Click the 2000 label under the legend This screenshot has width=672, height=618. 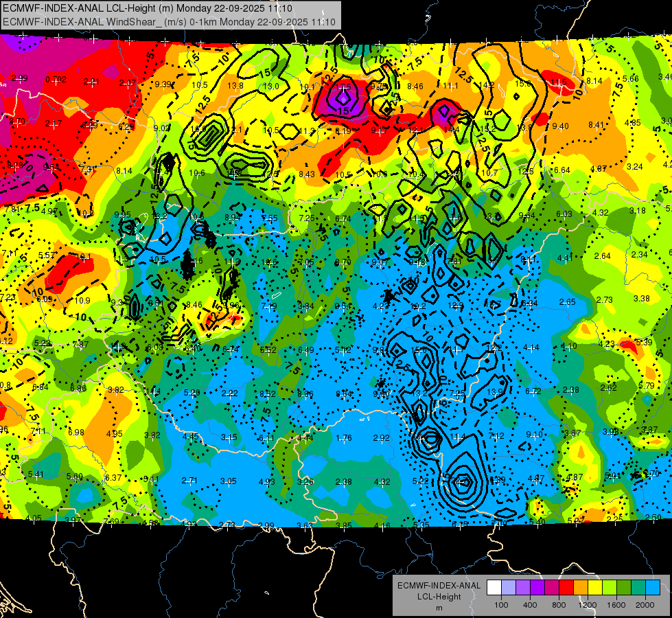coord(645,605)
